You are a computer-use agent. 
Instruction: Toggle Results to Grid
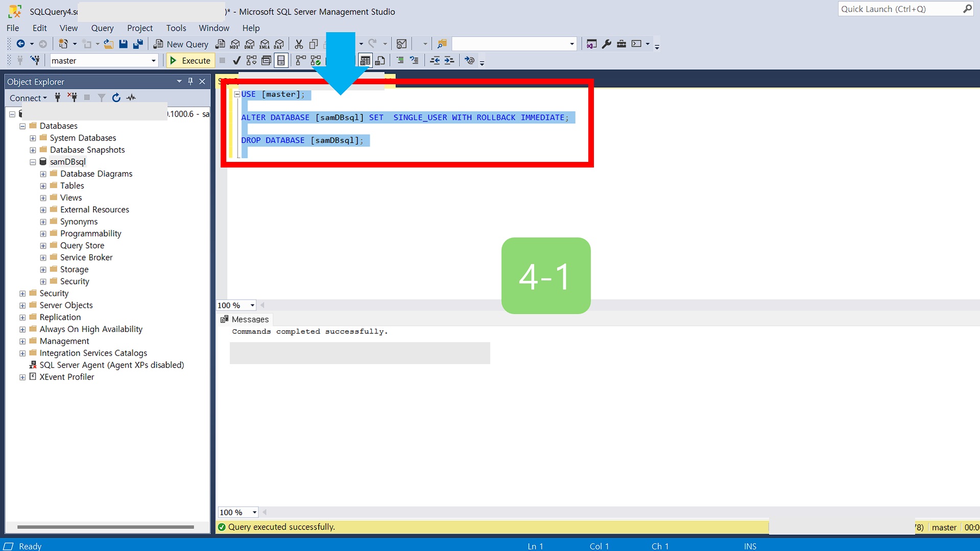click(x=365, y=61)
